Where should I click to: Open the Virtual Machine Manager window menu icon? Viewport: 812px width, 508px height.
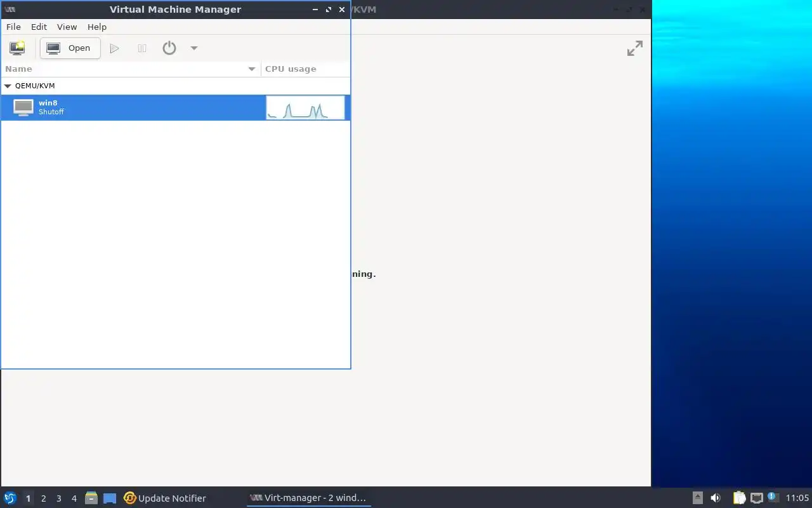(x=10, y=10)
